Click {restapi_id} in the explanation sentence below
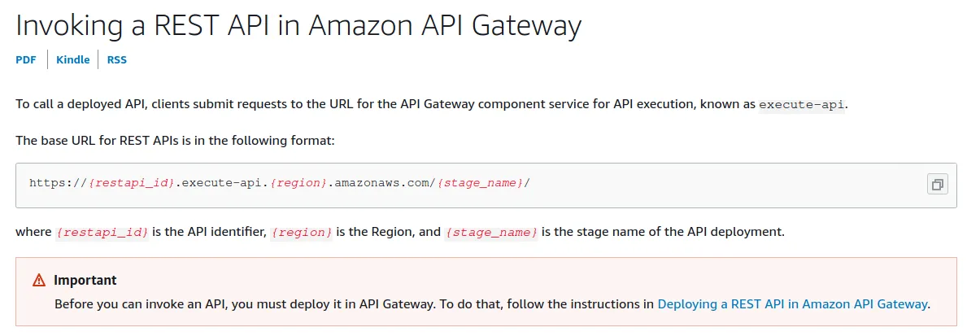The height and width of the screenshot is (336, 980). tap(102, 232)
